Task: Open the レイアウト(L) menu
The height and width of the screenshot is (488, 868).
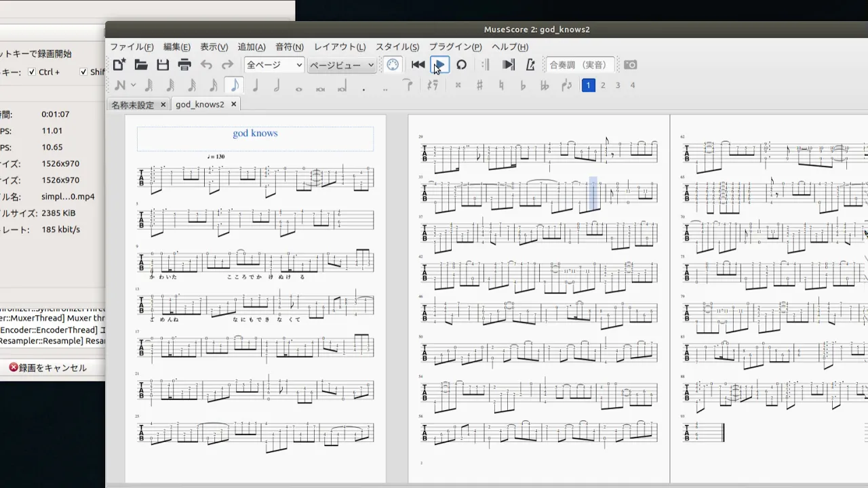Action: tap(340, 47)
